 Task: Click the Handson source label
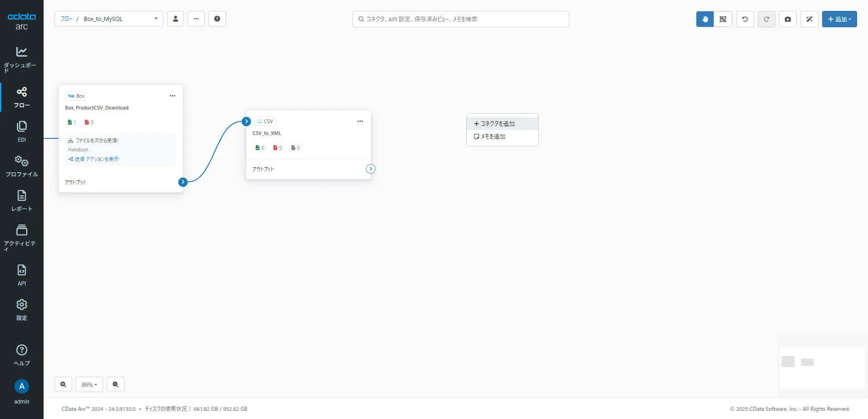pos(78,150)
